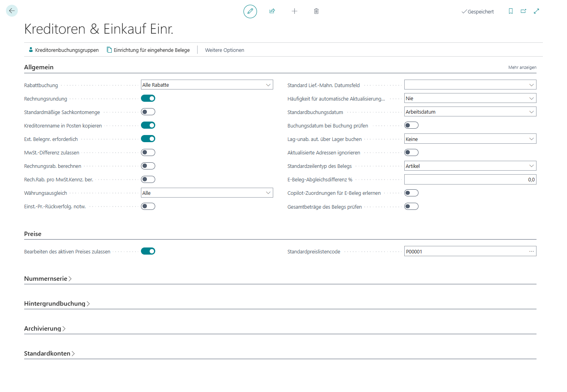The width and height of the screenshot is (567, 392).
Task: Click the bookmark icon
Action: tap(511, 11)
